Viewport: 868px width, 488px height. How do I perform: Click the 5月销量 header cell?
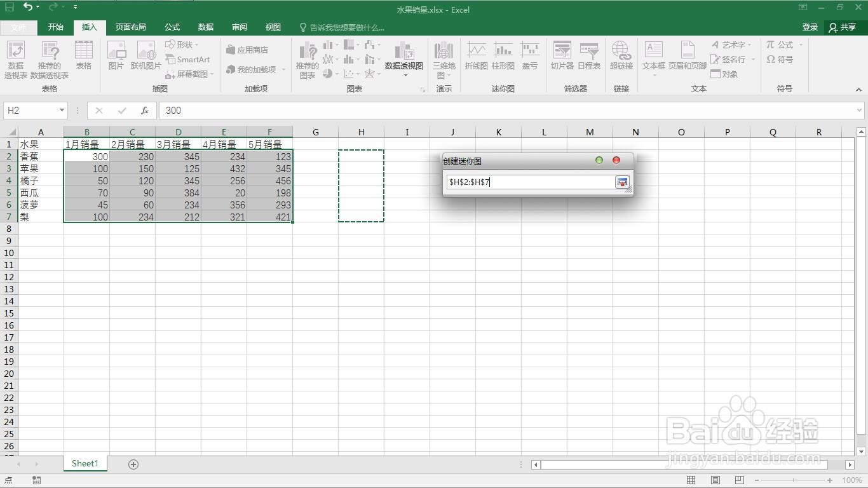(x=269, y=144)
